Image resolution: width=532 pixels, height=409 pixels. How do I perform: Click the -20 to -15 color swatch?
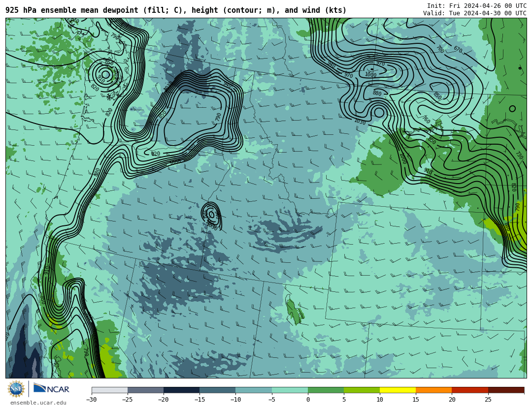(181, 390)
